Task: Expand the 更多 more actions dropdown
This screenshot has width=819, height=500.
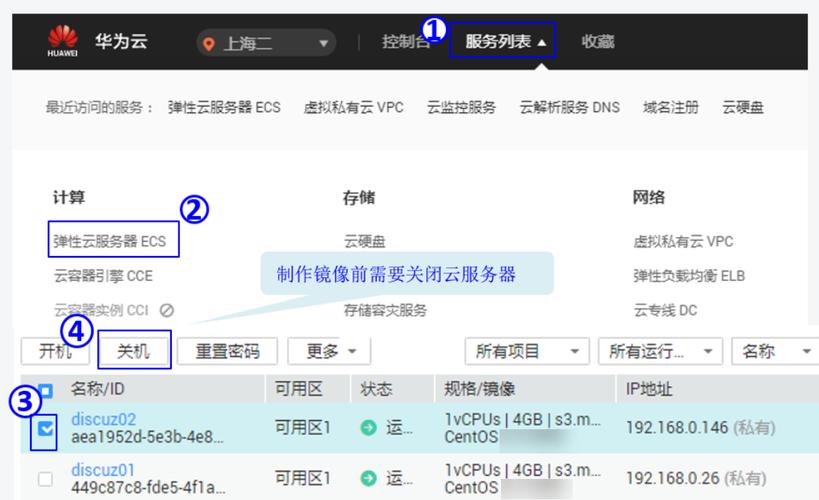Action: pyautogui.click(x=329, y=351)
